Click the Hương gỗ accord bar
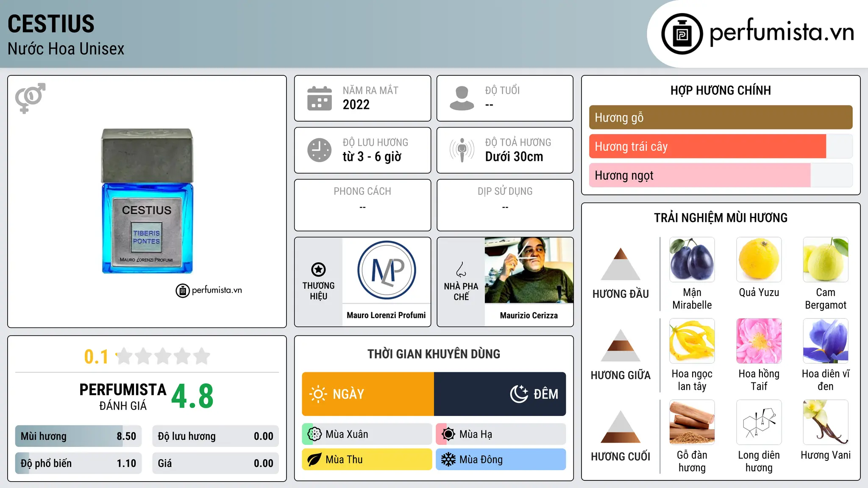Viewport: 868px width, 488px height. pyautogui.click(x=721, y=117)
